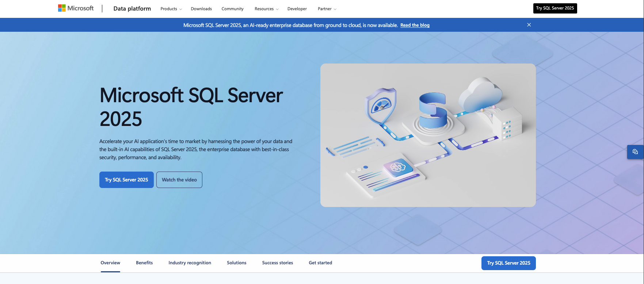Open the chat feedback widget icon

(635, 152)
